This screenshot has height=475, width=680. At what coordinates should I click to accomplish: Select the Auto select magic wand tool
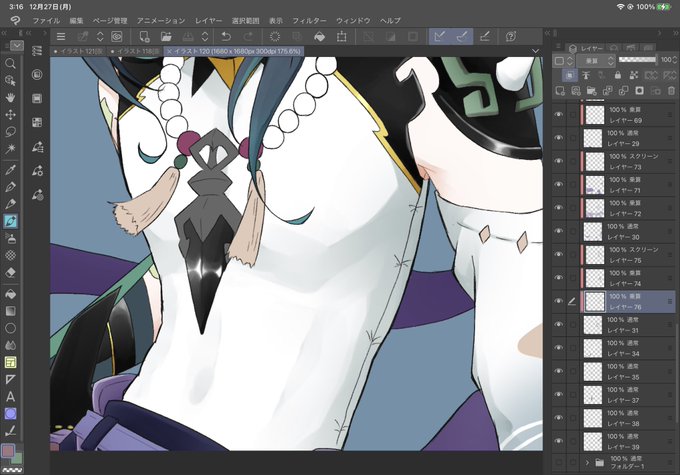click(x=10, y=149)
